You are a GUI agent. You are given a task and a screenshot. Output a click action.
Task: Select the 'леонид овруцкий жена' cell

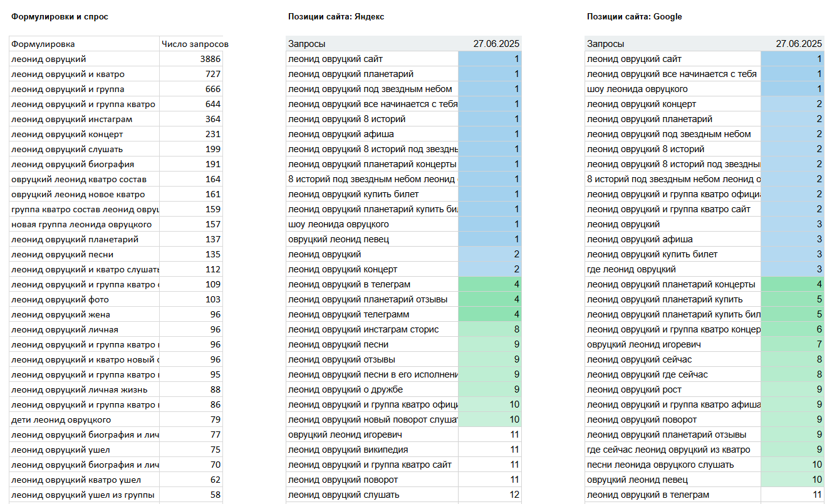point(84,314)
